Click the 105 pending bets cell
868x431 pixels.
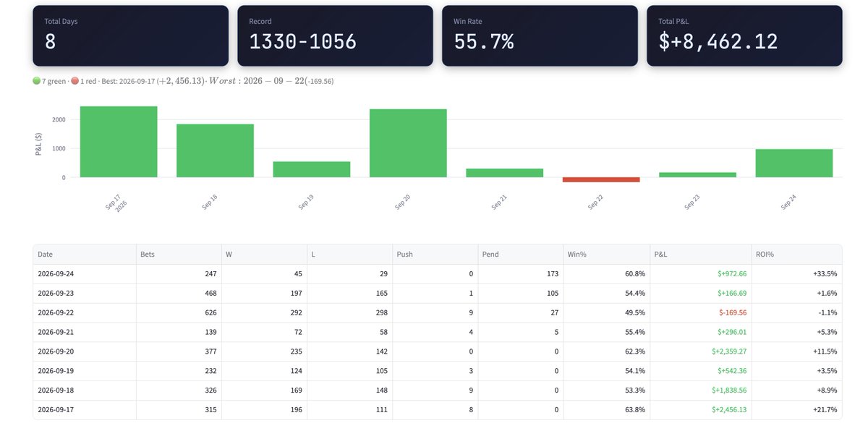pos(520,294)
